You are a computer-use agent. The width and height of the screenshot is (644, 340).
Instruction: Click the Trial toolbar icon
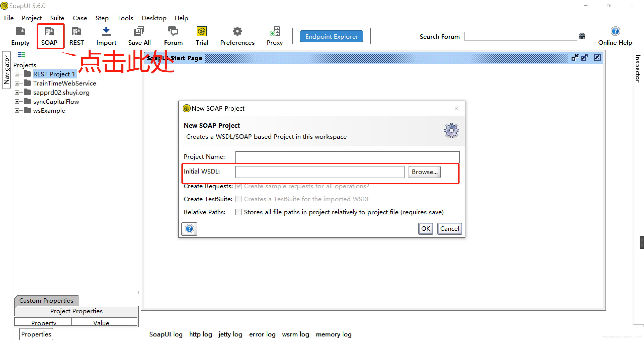tap(202, 36)
